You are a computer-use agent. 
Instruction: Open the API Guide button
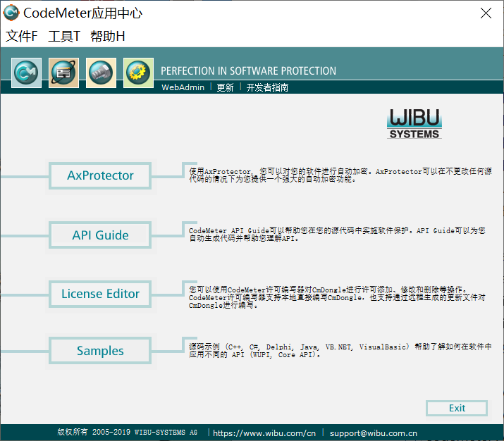pyautogui.click(x=100, y=235)
